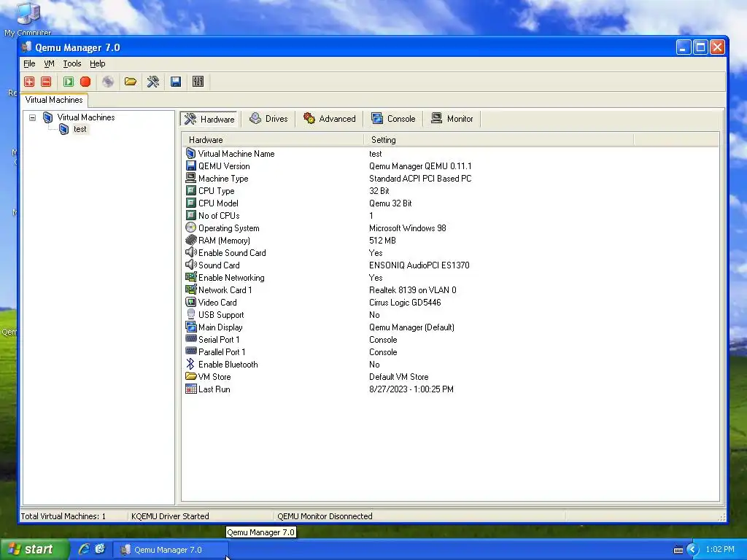
Task: Click the icon beside Virtual Machine Name row
Action: tap(190, 153)
